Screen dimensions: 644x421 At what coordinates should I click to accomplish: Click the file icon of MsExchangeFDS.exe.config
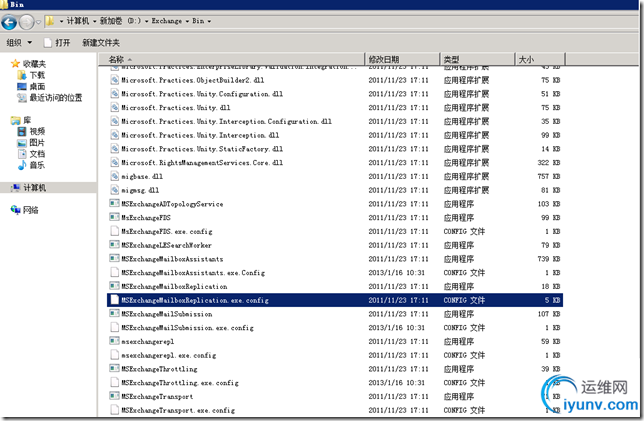coord(115,231)
